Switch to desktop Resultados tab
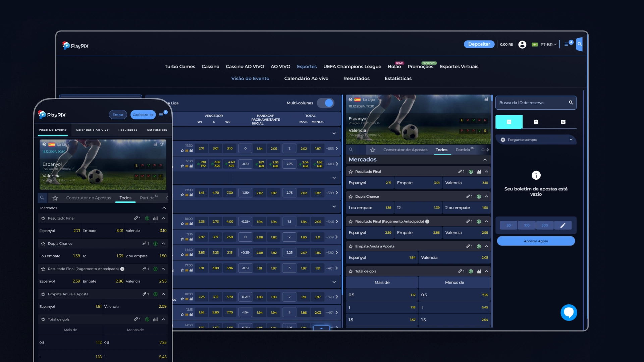The width and height of the screenshot is (644, 362). point(357,78)
